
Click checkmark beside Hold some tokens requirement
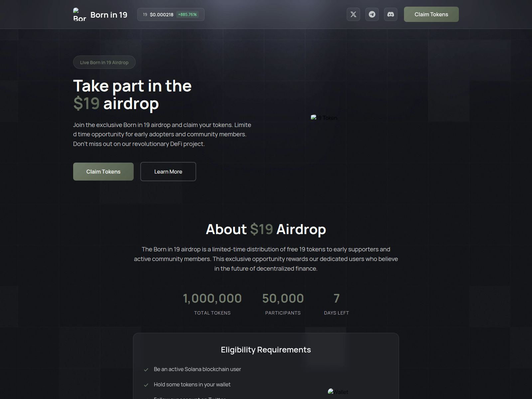pos(146,385)
